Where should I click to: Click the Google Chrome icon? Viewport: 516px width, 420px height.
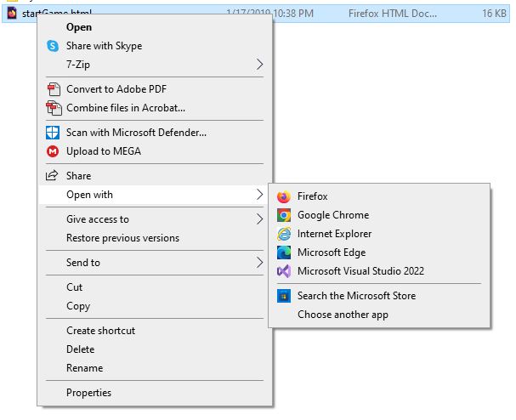(x=284, y=215)
